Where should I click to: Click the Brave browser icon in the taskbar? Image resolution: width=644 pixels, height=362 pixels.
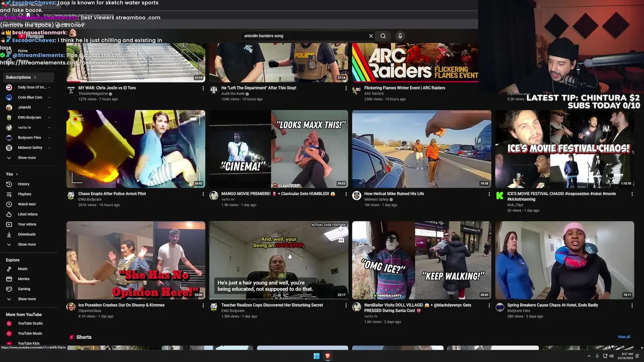328,356
